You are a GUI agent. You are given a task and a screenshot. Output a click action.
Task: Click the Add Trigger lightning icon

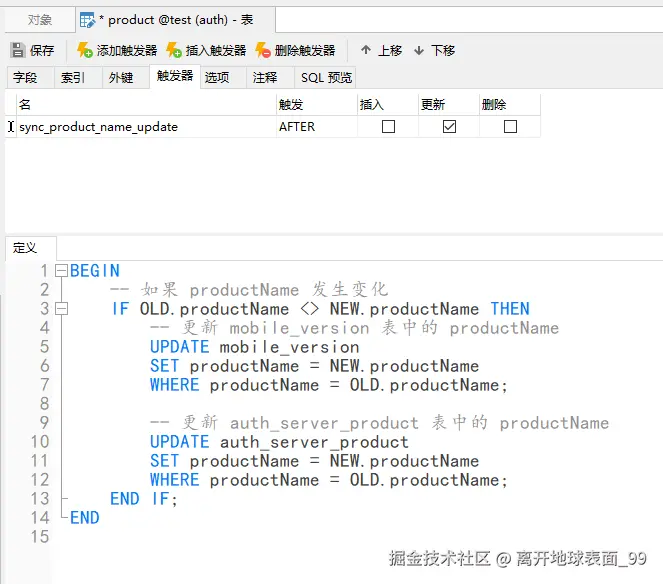coord(85,50)
